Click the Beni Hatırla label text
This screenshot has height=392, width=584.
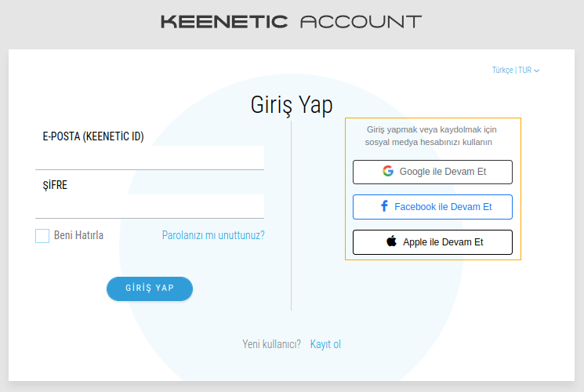click(78, 235)
